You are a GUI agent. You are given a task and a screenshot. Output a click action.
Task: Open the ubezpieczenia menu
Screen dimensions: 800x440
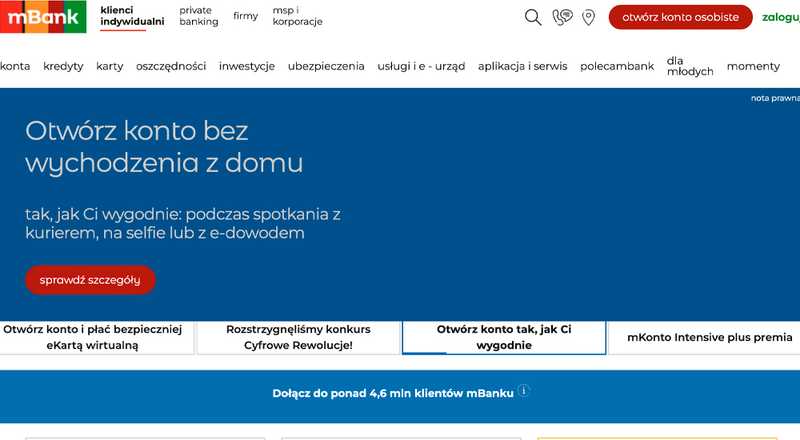click(326, 66)
